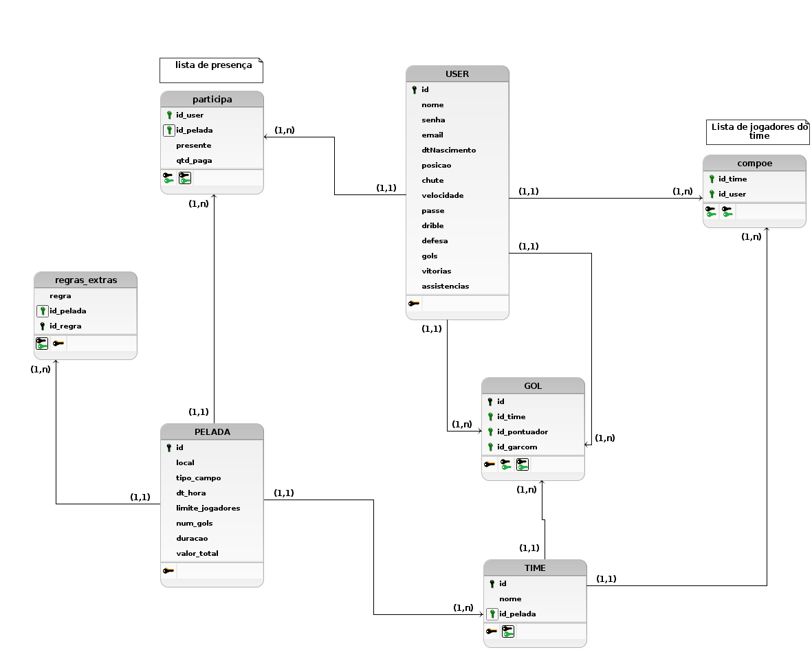The height and width of the screenshot is (650, 812).
Task: Select the limite_jogadores field in PELADA
Action: pyautogui.click(x=208, y=508)
